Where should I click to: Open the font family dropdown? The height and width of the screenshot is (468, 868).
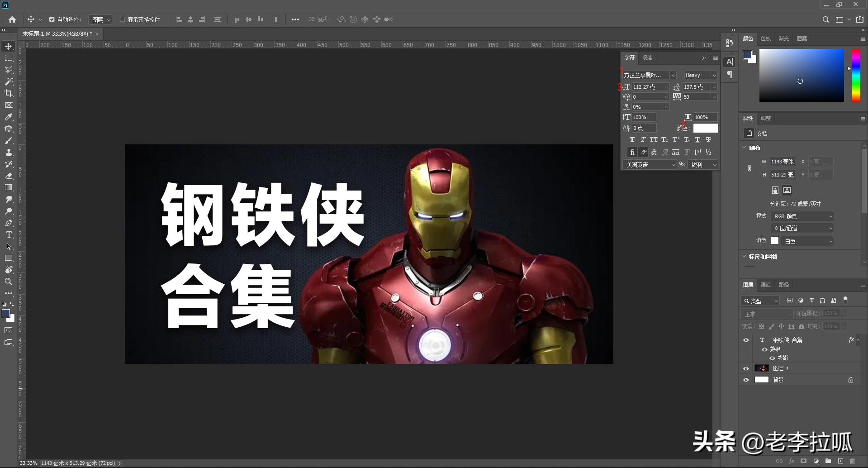coord(673,75)
